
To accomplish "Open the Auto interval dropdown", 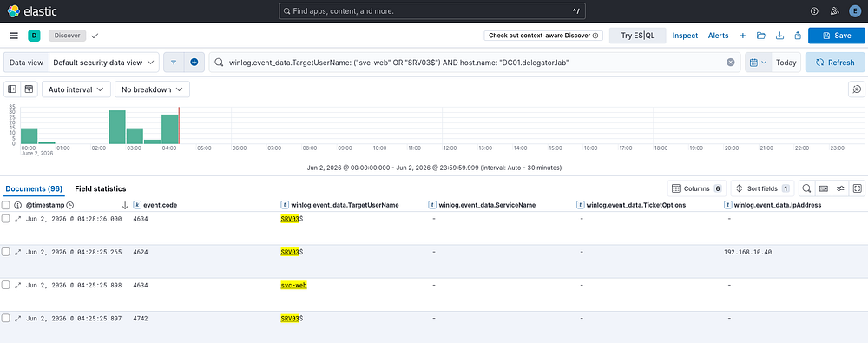I will coord(76,89).
